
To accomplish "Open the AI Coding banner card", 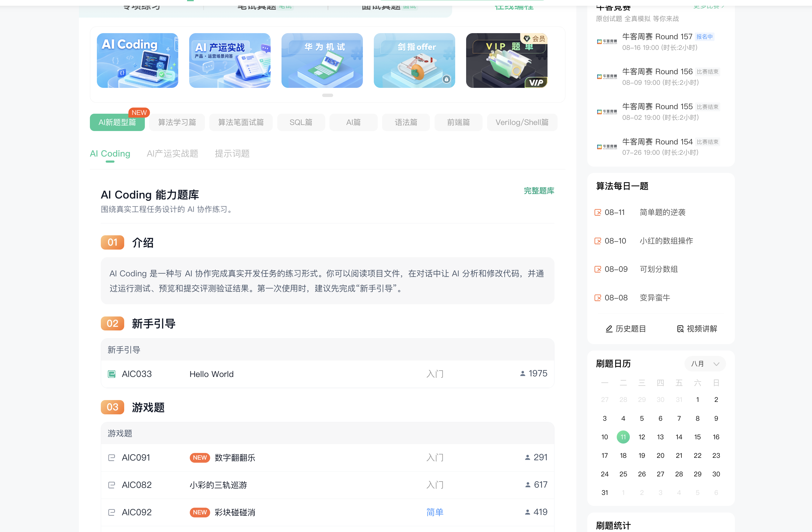I will 138,60.
